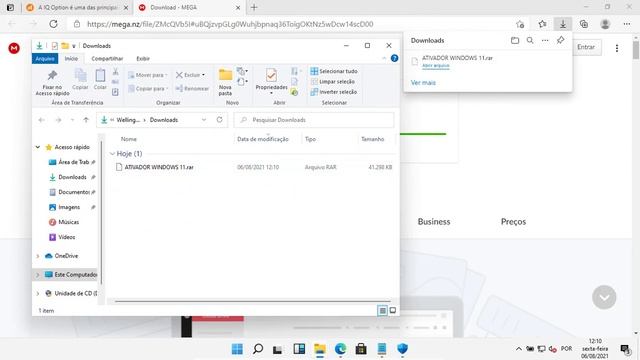The width and height of the screenshot is (640, 360).
Task: Collapse Acesso rápido tree node
Action: [x=38, y=147]
